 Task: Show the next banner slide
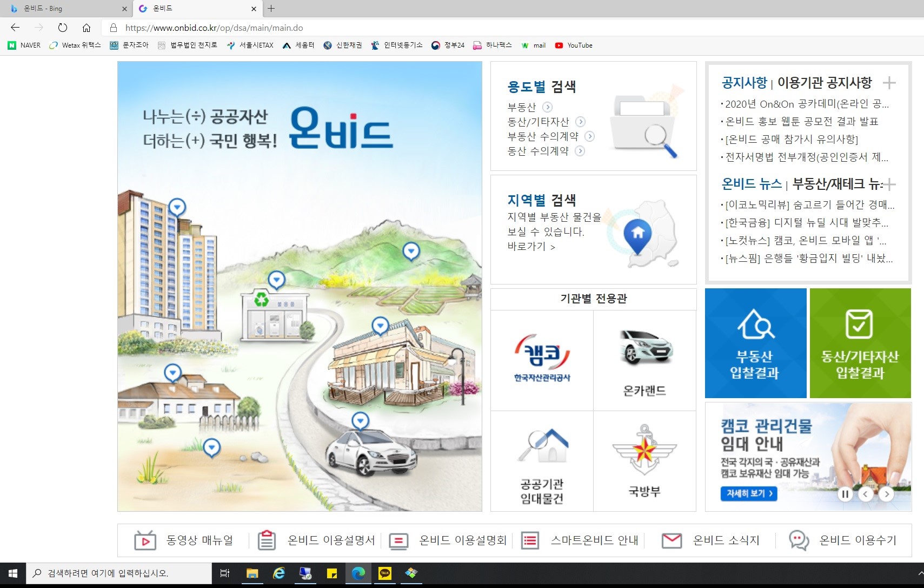tap(886, 494)
